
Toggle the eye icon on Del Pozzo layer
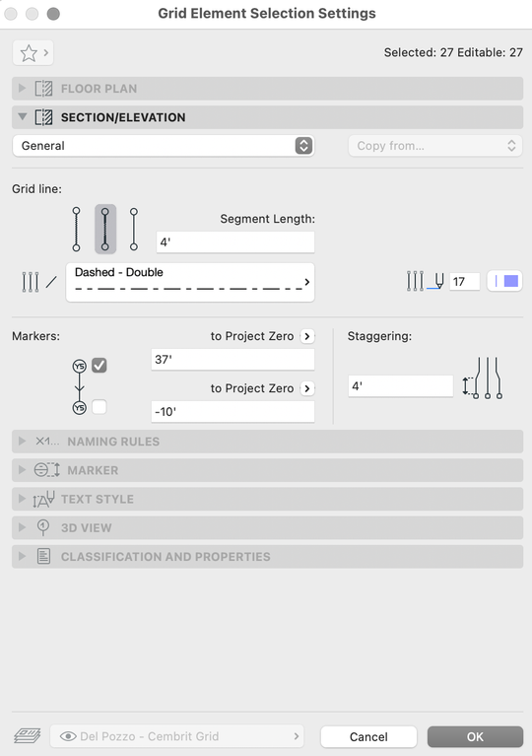coord(68,736)
